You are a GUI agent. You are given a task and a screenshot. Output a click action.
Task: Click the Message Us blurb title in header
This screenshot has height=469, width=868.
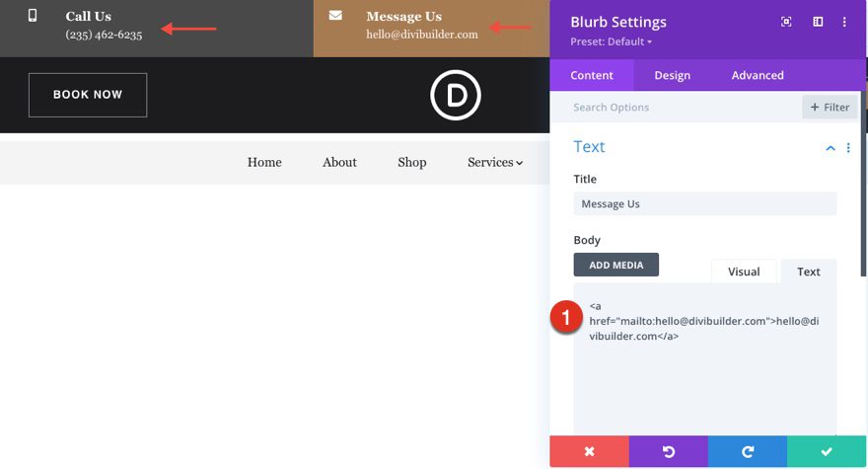[x=403, y=17]
